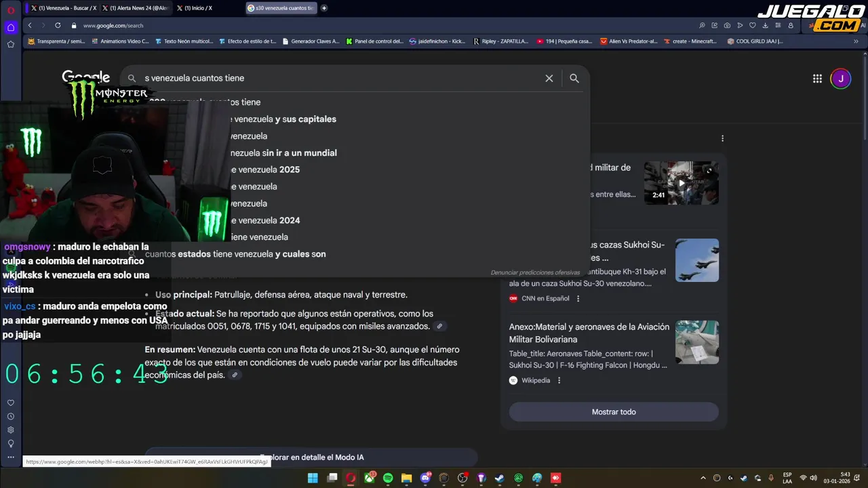The width and height of the screenshot is (868, 488).
Task: Open the Sukhoi jets CNN thumbnail image
Action: coord(697,260)
